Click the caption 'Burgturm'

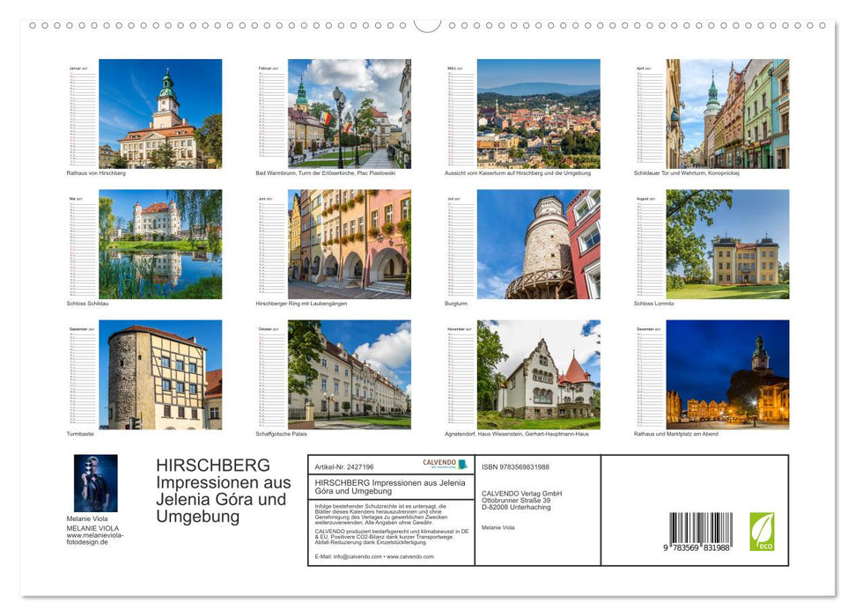[x=456, y=304]
